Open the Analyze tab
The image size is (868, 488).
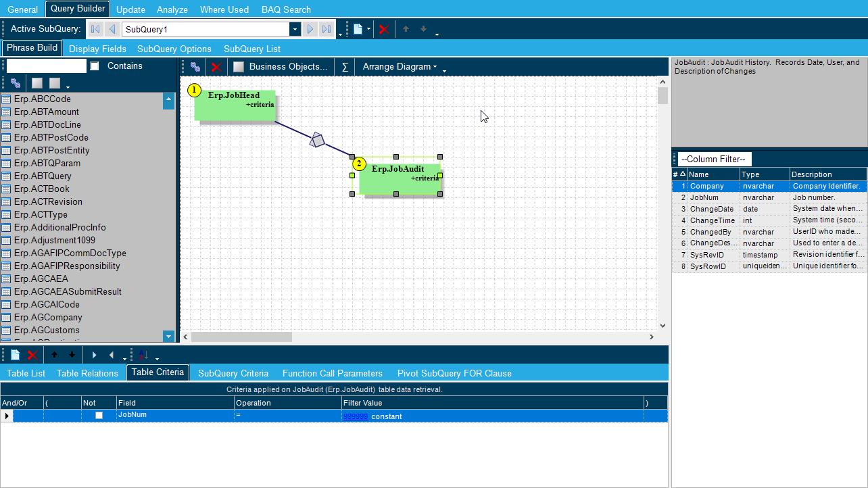click(172, 9)
